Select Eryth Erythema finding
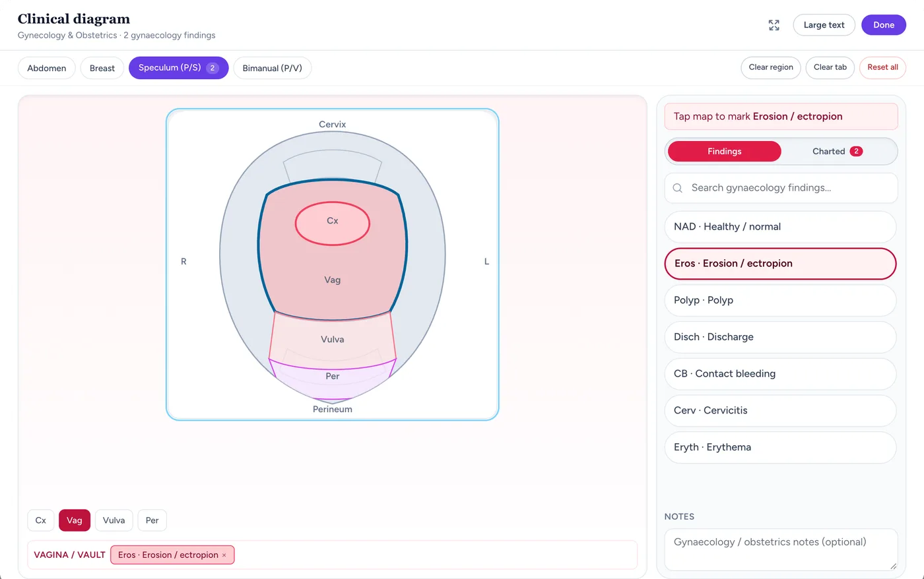 click(x=780, y=447)
